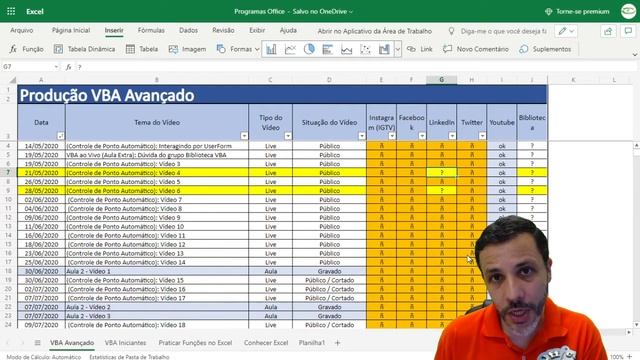
Task: Select row 7 header
Action: click(8, 173)
